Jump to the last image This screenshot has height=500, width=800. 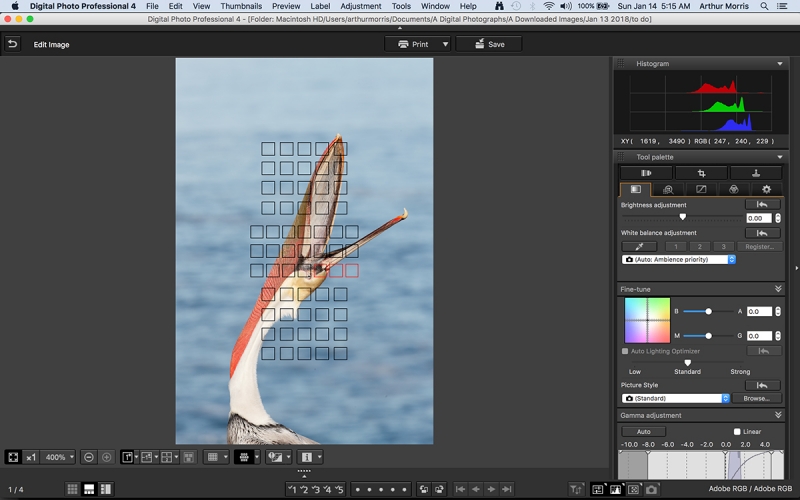[x=507, y=489]
